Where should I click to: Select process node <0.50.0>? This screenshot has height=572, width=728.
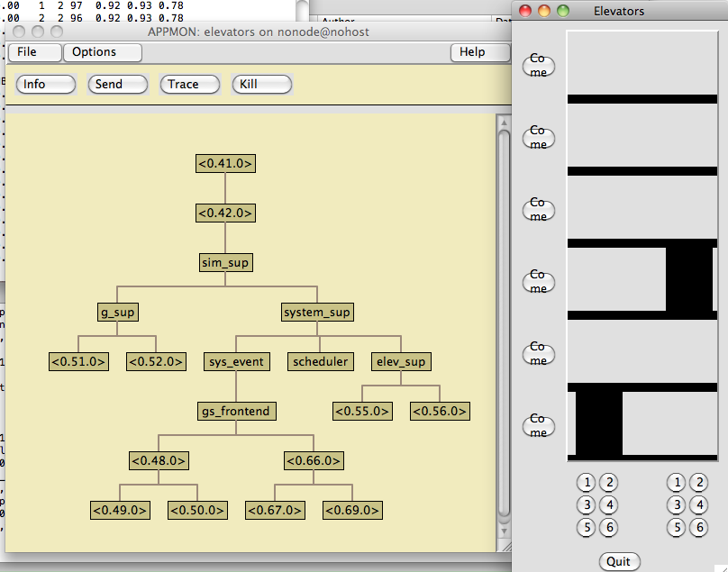[x=198, y=510]
